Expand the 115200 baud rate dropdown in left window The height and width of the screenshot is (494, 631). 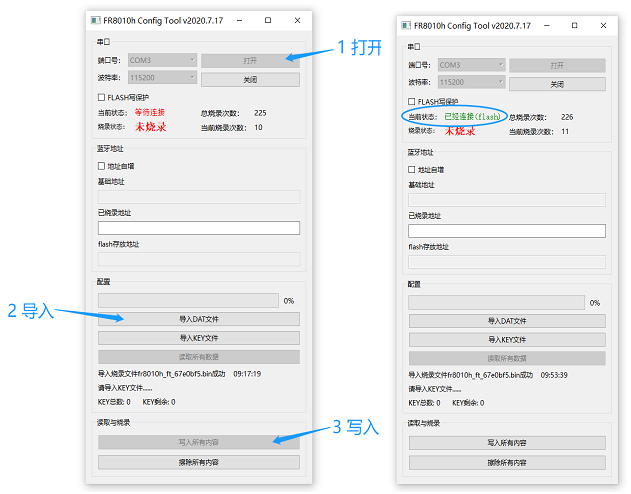(162, 79)
